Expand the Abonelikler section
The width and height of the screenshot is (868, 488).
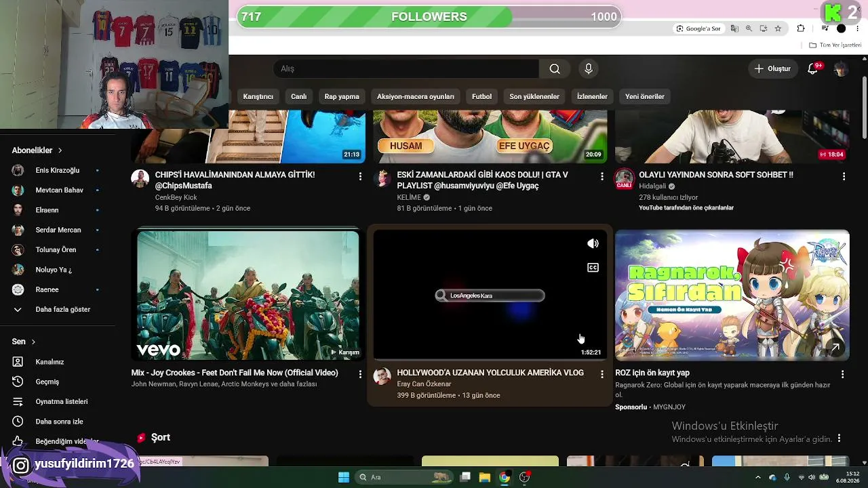coord(37,150)
